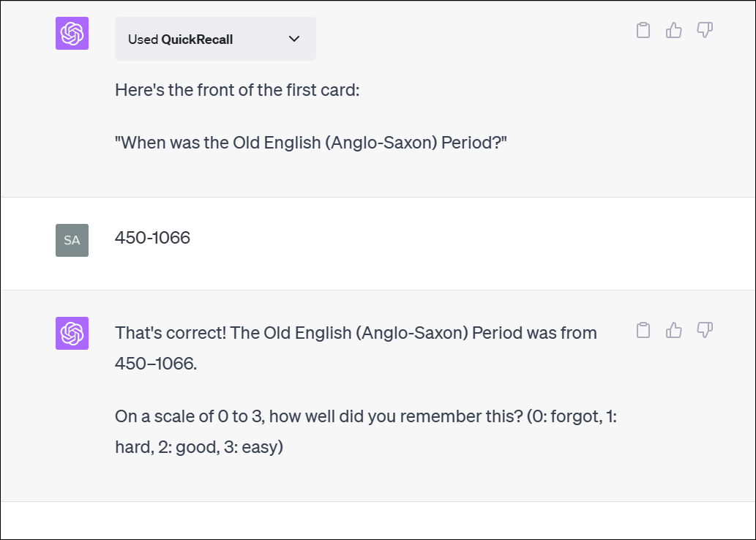Click the empty white area below the last response
This screenshot has height=540, width=756.
(378, 520)
